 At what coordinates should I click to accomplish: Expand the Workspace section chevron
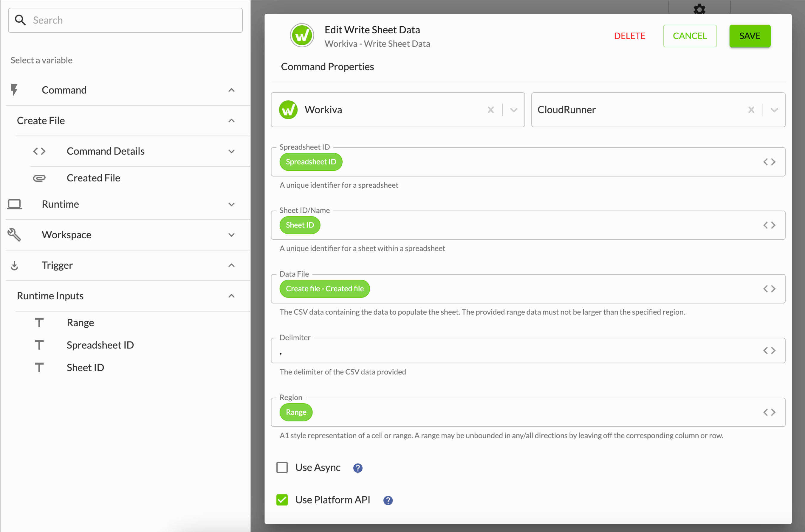(232, 235)
